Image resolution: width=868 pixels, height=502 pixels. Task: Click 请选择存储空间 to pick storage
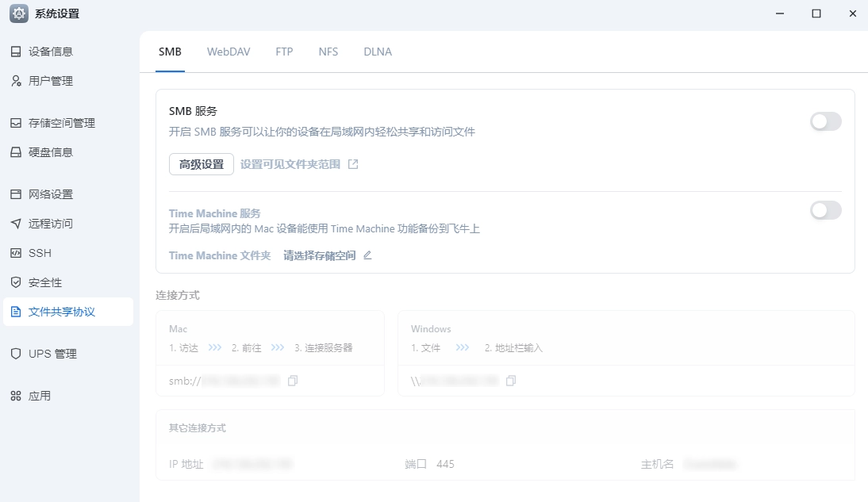pos(319,255)
